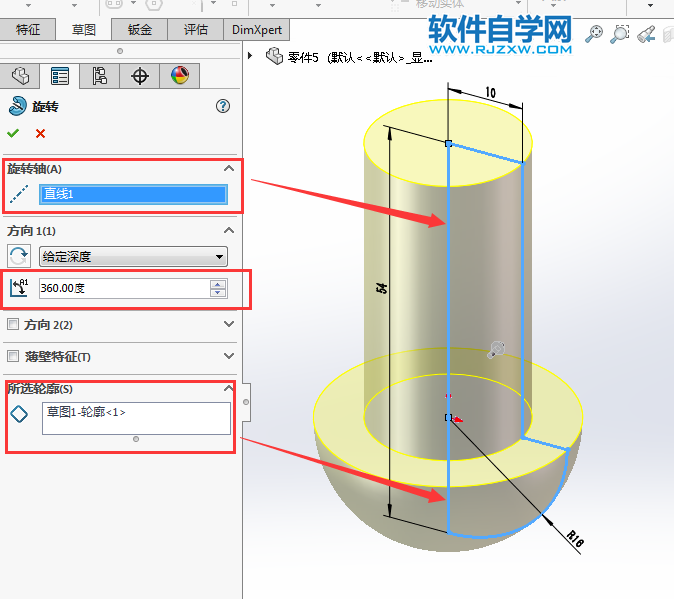Open the 特征 ribbon tab

coord(28,29)
